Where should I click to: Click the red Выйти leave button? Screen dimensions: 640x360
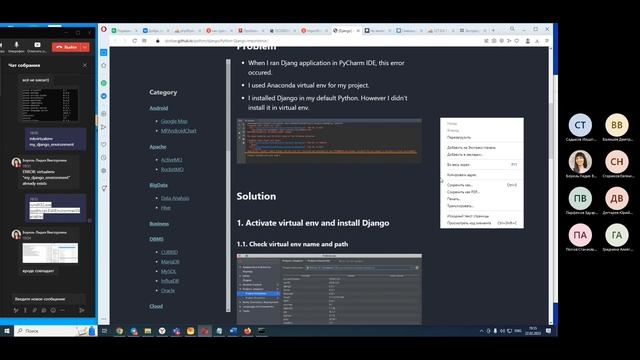tap(66, 47)
